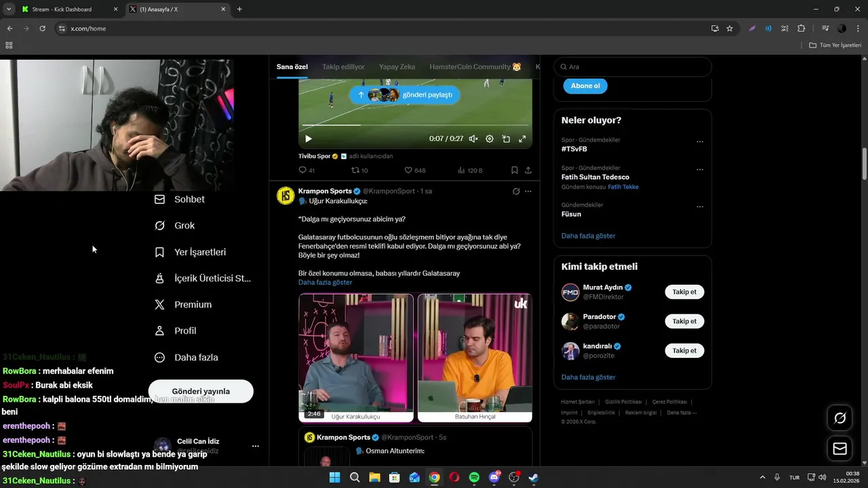Image resolution: width=868 pixels, height=488 pixels.
Task: Open more options on the Krampon Sports post
Action: click(x=528, y=191)
